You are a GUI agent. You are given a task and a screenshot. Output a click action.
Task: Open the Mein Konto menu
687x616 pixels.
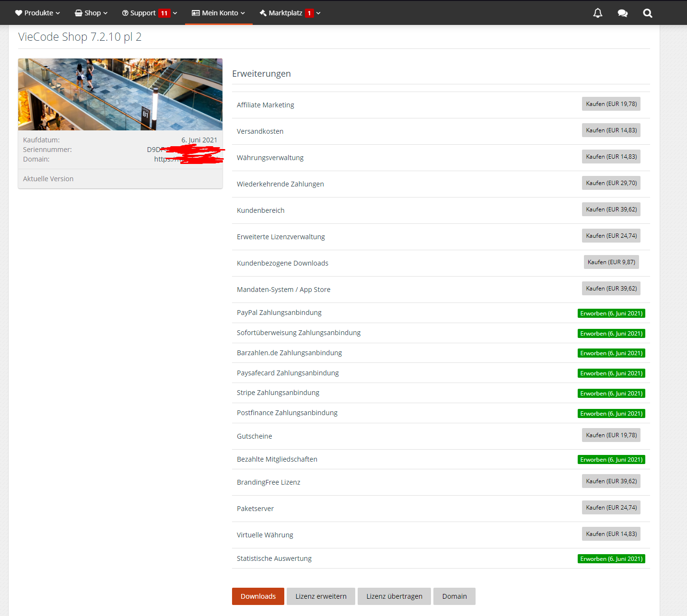click(x=220, y=13)
